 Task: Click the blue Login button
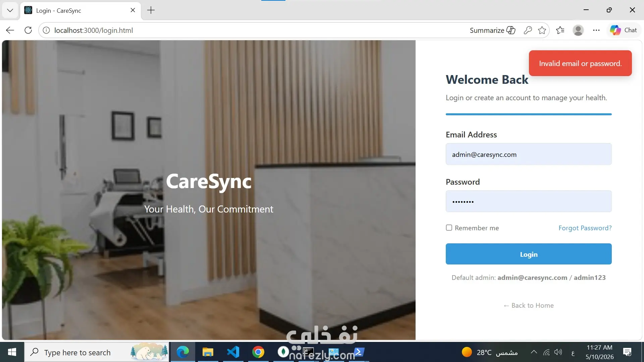point(529,254)
